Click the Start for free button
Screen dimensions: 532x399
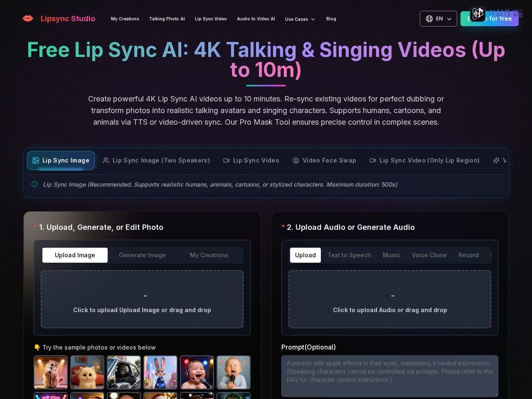click(x=490, y=19)
